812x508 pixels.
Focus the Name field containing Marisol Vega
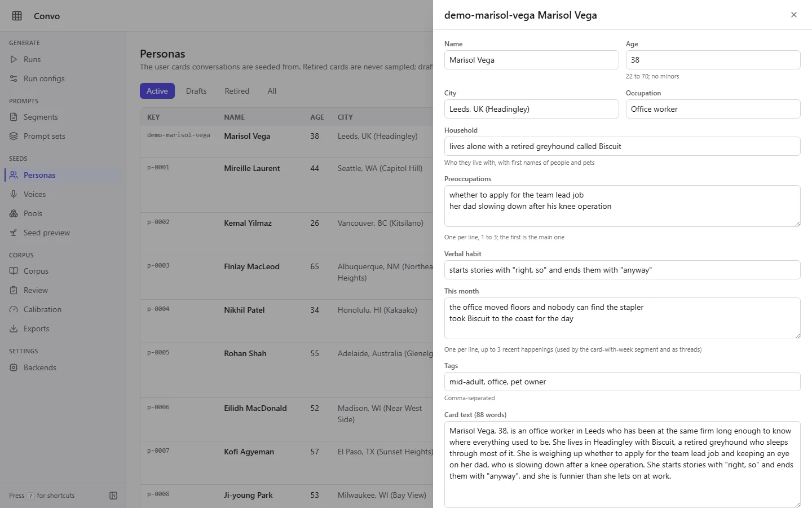(x=531, y=60)
